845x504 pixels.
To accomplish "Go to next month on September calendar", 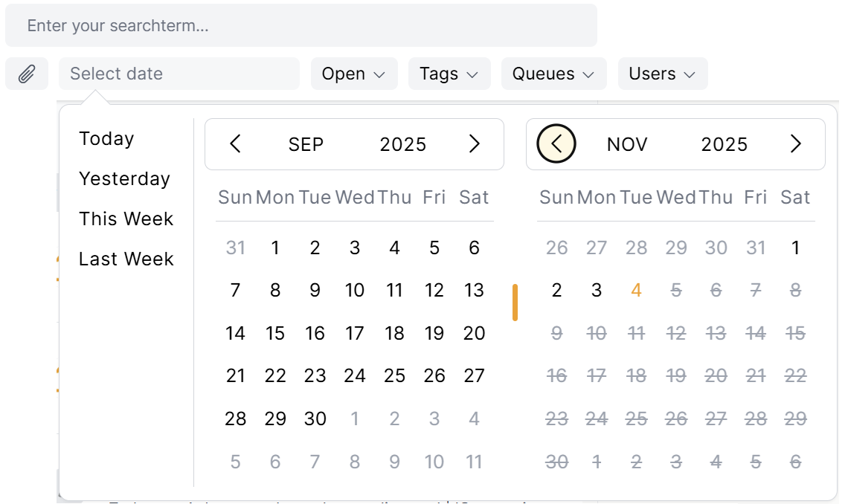I will pos(474,144).
